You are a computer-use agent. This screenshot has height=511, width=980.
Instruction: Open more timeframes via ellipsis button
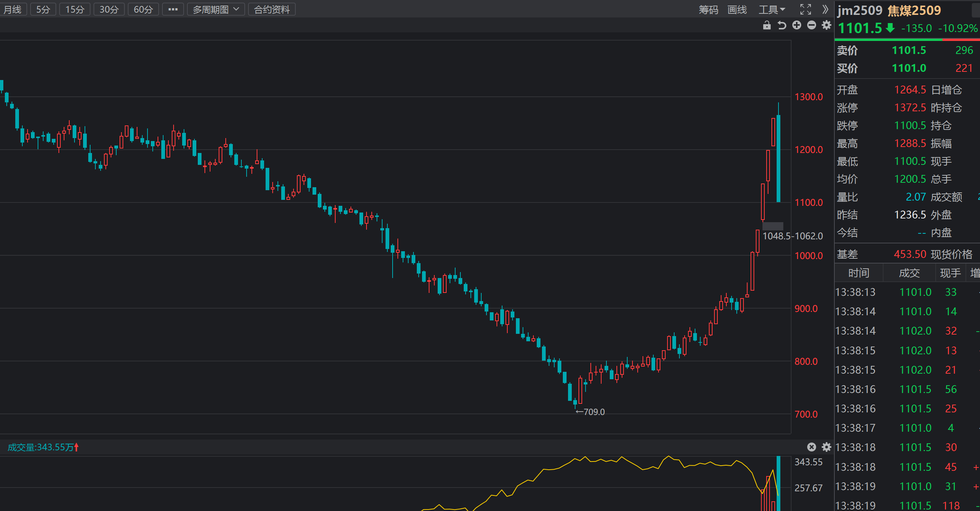coord(173,10)
